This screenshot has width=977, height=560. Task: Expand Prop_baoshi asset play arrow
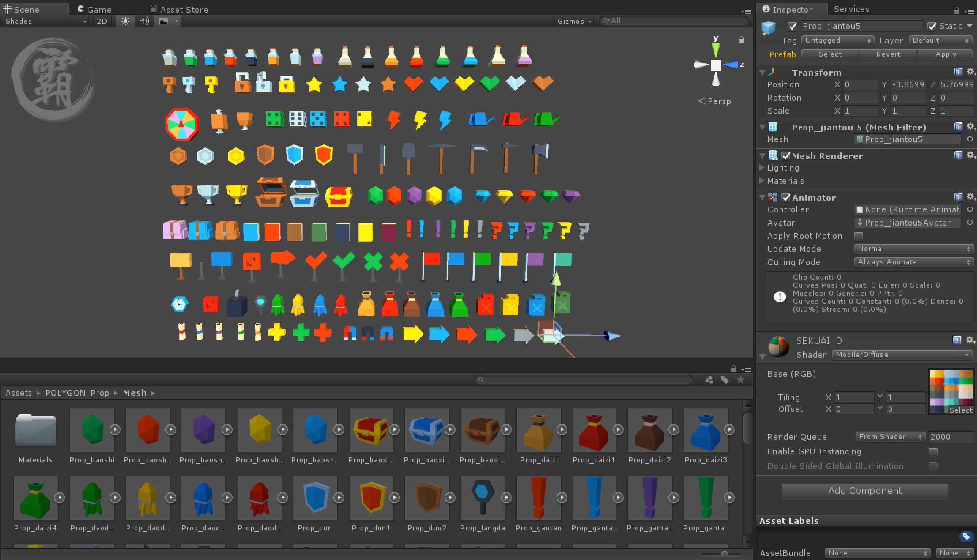pos(115,430)
